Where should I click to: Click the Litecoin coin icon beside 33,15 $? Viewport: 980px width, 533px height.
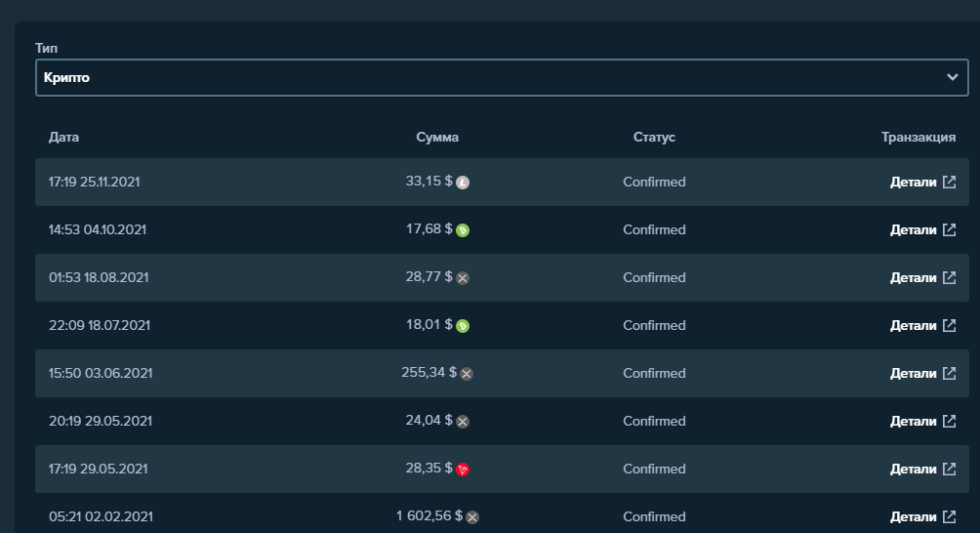pos(463,183)
